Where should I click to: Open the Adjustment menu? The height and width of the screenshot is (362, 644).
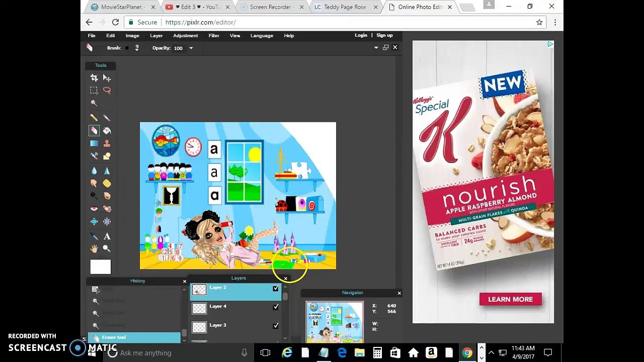186,36
